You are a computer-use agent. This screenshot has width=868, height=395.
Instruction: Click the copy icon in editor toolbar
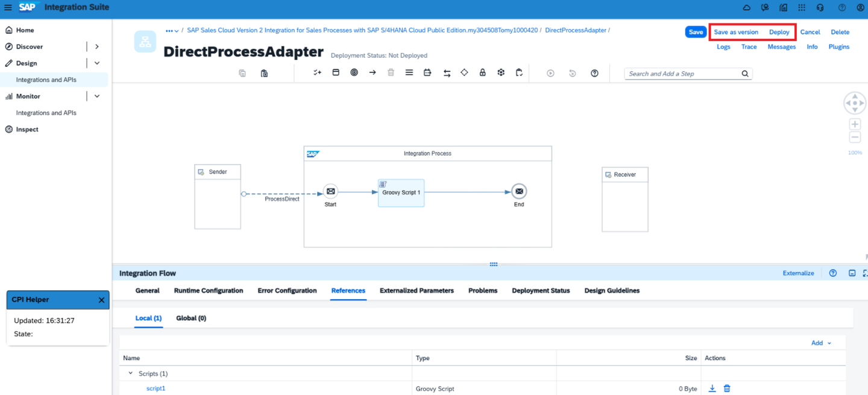pyautogui.click(x=242, y=73)
